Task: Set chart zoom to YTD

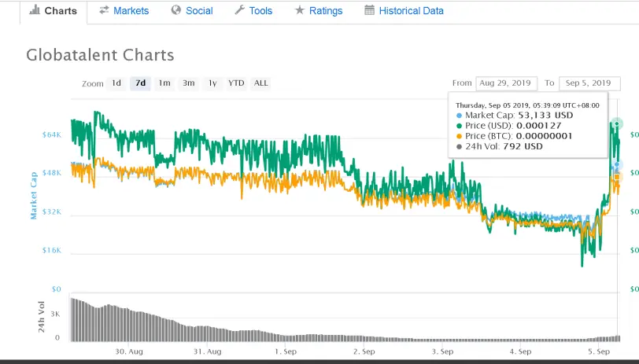Action: tap(236, 83)
